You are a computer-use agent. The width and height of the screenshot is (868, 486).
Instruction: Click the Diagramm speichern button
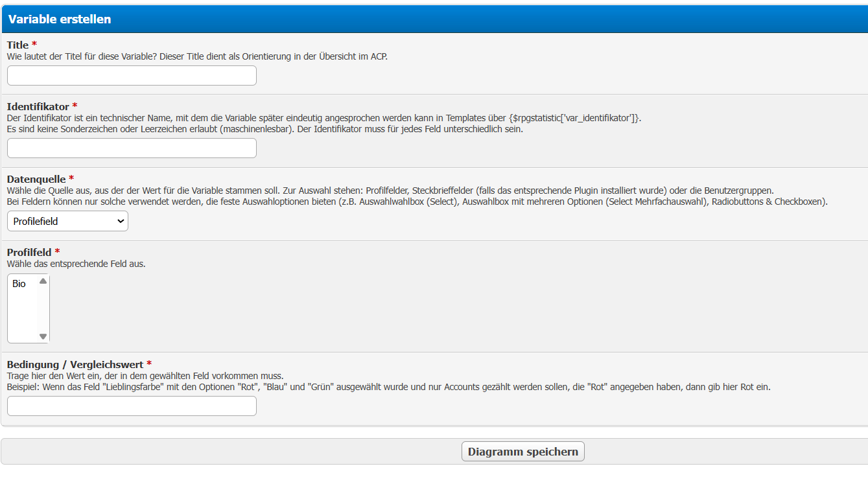pos(523,452)
